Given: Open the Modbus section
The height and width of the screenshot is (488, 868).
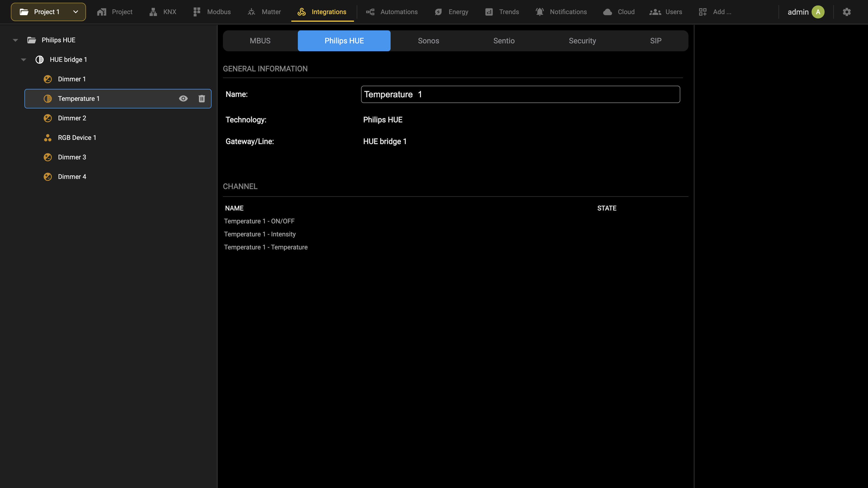Looking at the screenshot, I should click(x=212, y=12).
